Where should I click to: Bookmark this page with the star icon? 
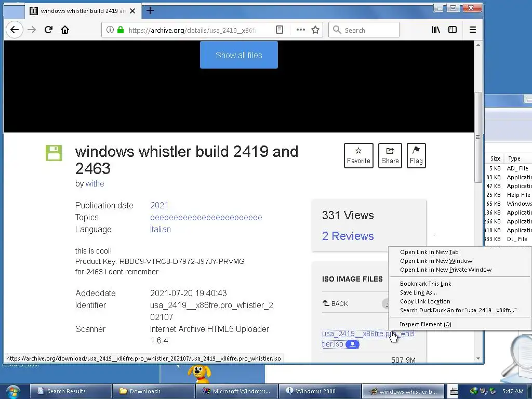coord(315,30)
